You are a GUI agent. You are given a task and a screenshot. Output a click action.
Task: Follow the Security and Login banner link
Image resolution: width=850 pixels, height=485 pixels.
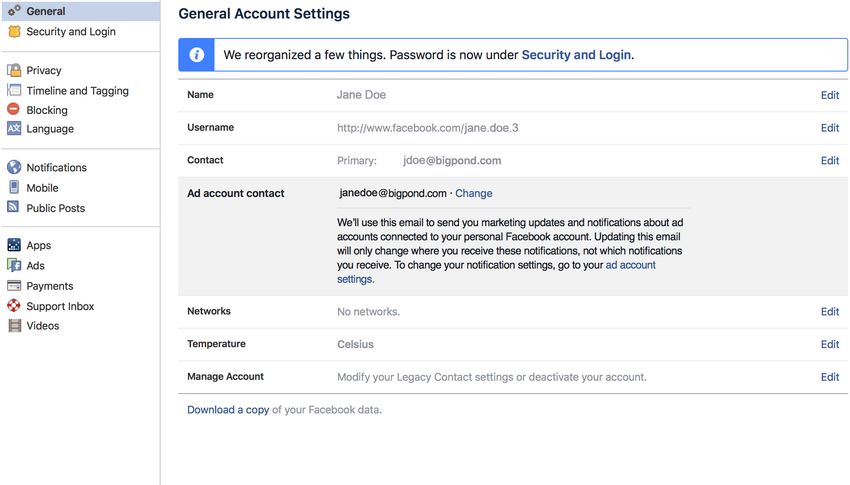click(x=576, y=55)
